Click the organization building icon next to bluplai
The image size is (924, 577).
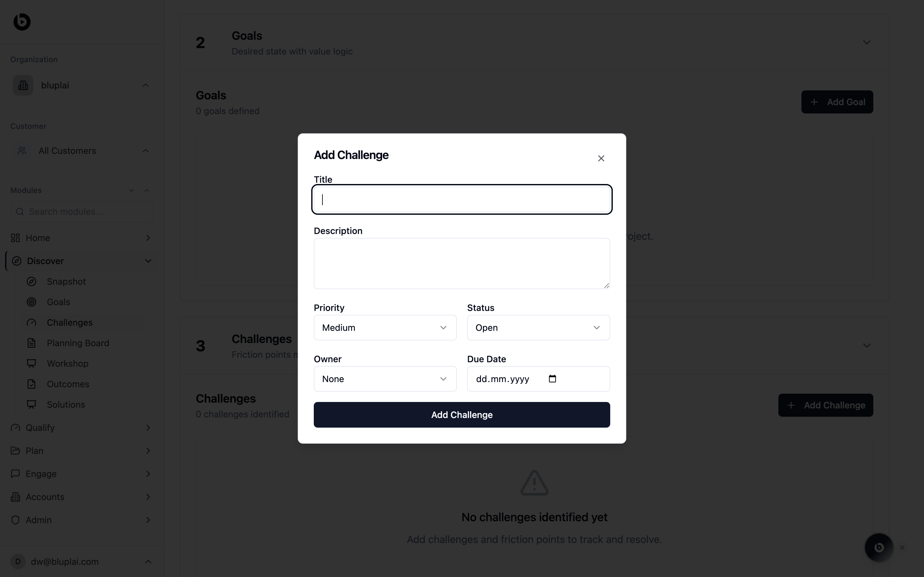point(23,86)
